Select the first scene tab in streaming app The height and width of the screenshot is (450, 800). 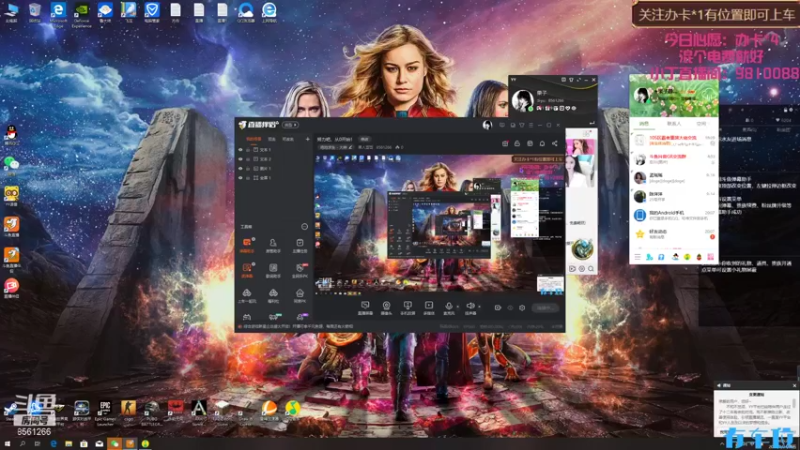[254, 139]
